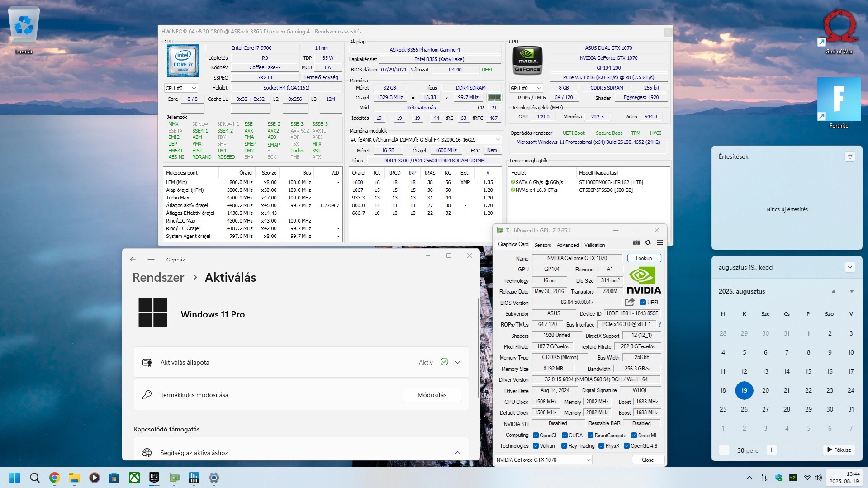The image size is (868, 488).
Task: Open the Recycle Bin desktop icon
Action: coord(24,31)
